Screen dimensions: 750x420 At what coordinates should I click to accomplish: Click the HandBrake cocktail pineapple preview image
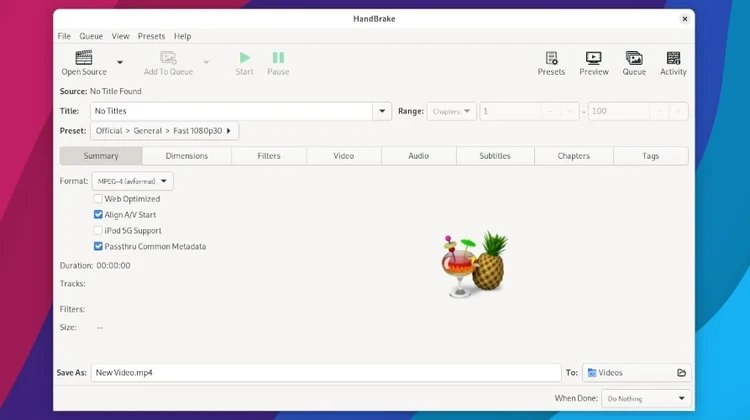(x=474, y=264)
